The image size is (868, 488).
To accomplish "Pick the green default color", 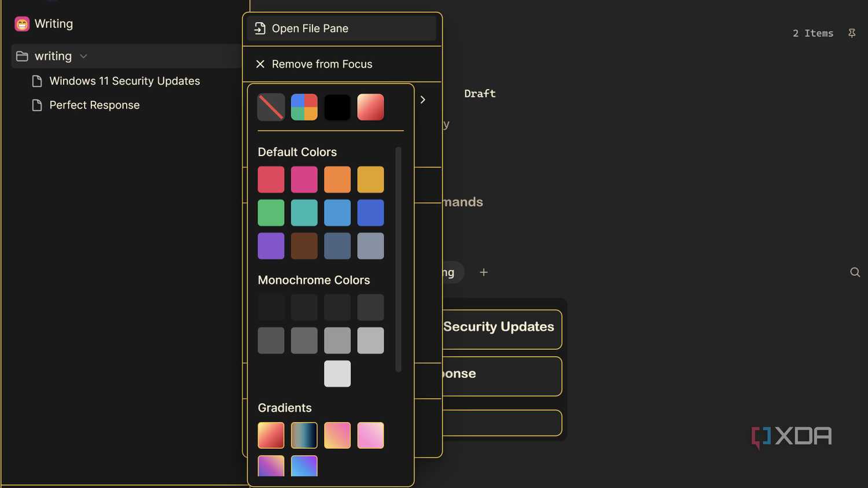I will [x=271, y=213].
